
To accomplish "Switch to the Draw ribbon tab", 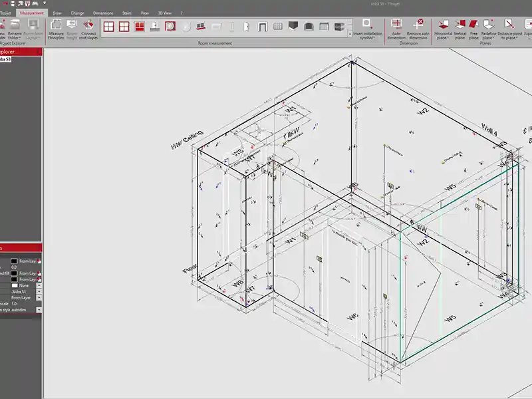I will 57,13.
